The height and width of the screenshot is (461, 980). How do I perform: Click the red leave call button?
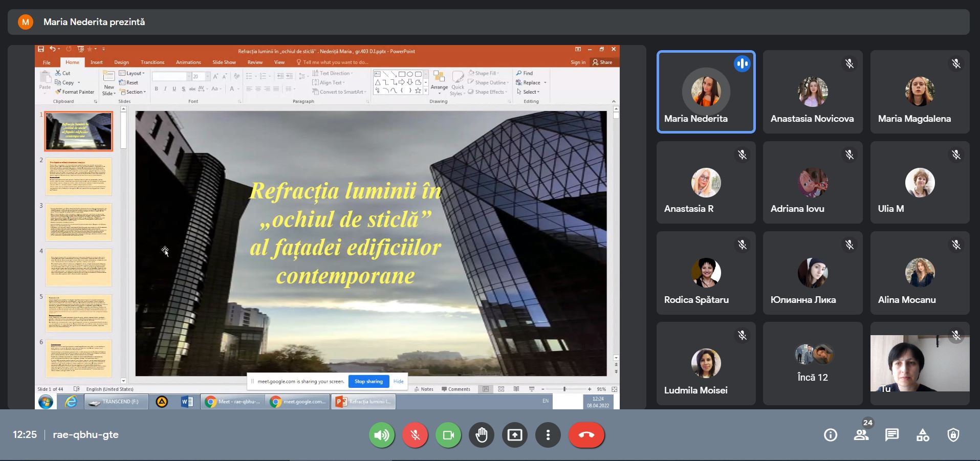(586, 435)
